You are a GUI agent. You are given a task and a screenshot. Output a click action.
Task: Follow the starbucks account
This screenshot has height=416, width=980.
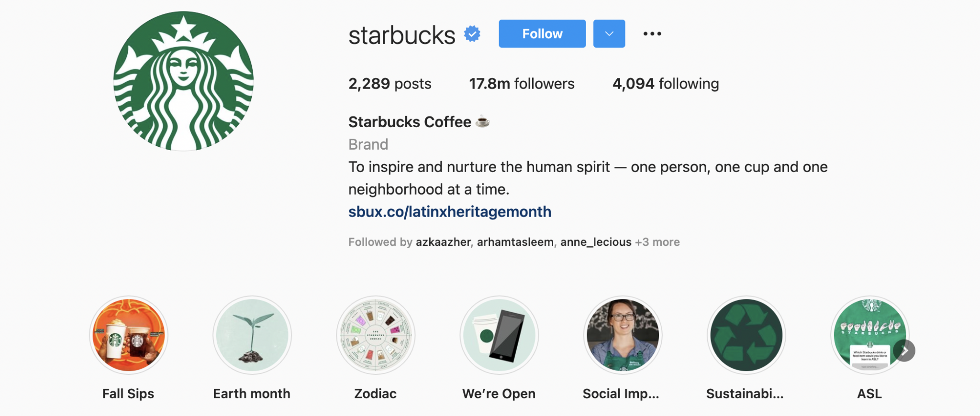542,33
